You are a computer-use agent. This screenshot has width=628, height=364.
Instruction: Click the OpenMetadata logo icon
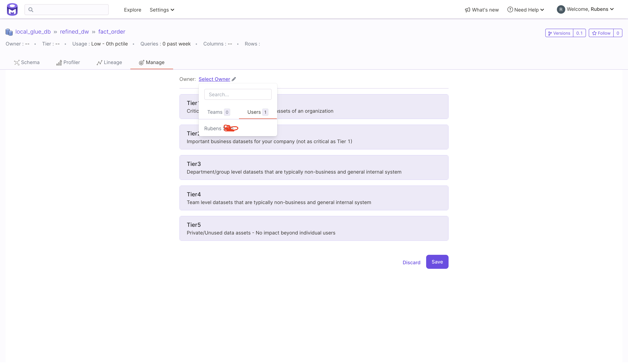tap(12, 9)
